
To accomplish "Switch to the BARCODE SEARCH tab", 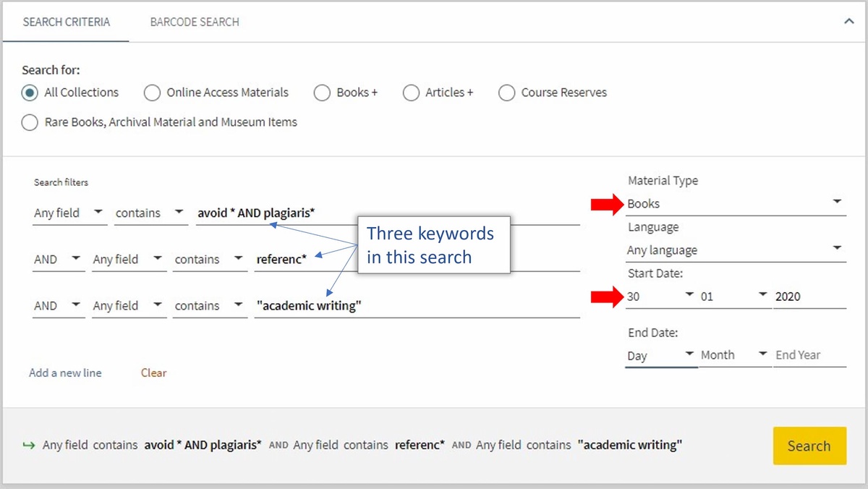I will [x=194, y=22].
